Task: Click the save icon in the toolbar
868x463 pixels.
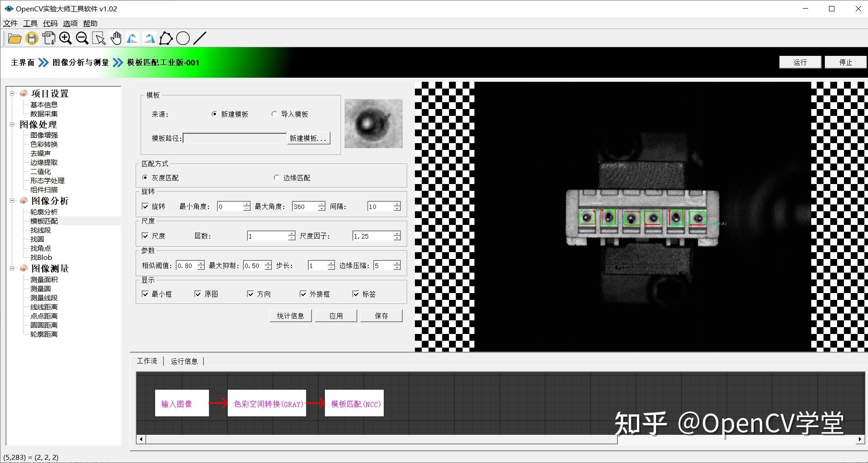Action: point(31,38)
